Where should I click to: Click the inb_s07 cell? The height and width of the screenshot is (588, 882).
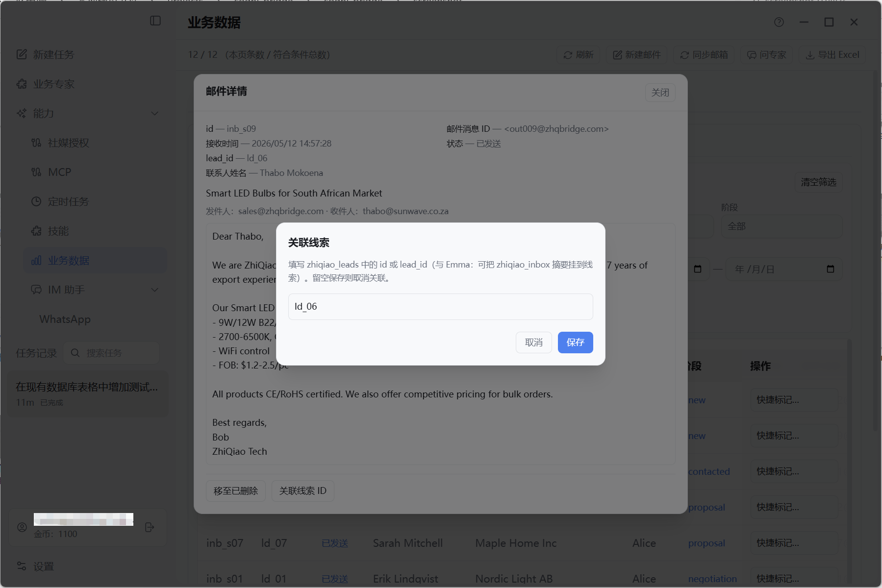point(225,543)
